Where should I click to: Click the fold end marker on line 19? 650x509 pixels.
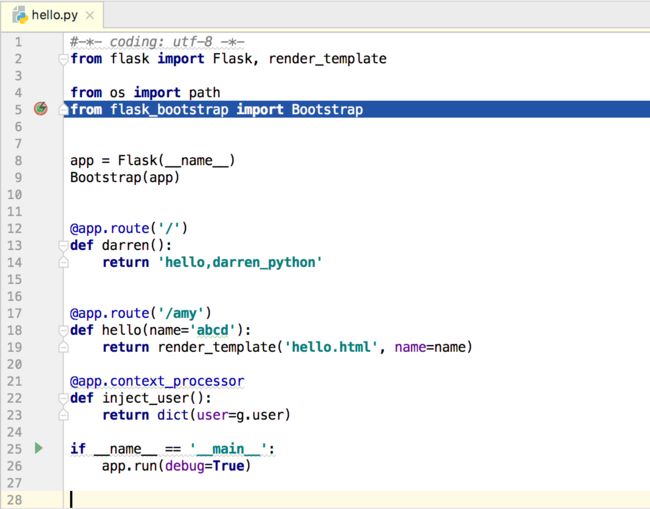pyautogui.click(x=63, y=347)
